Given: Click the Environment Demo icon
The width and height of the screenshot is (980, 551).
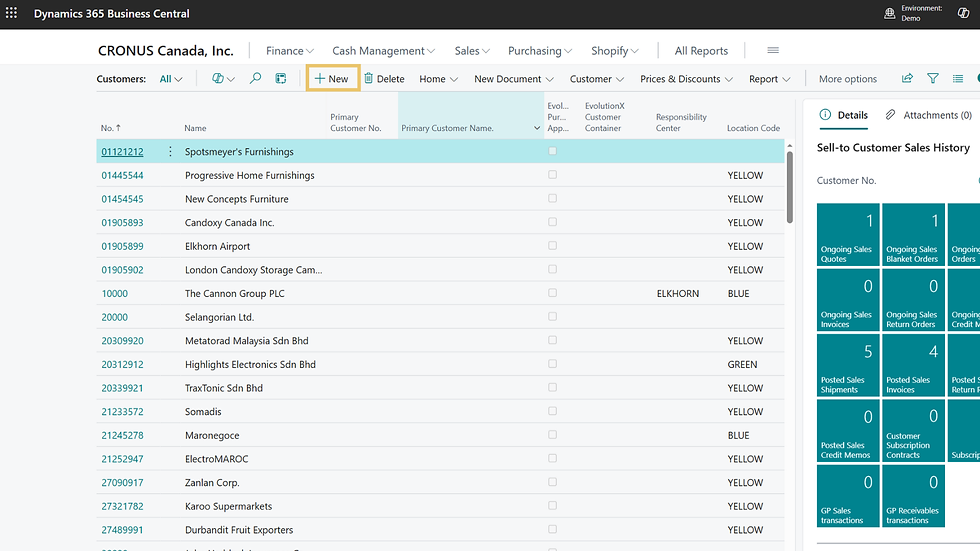Looking at the screenshot, I should (889, 13).
